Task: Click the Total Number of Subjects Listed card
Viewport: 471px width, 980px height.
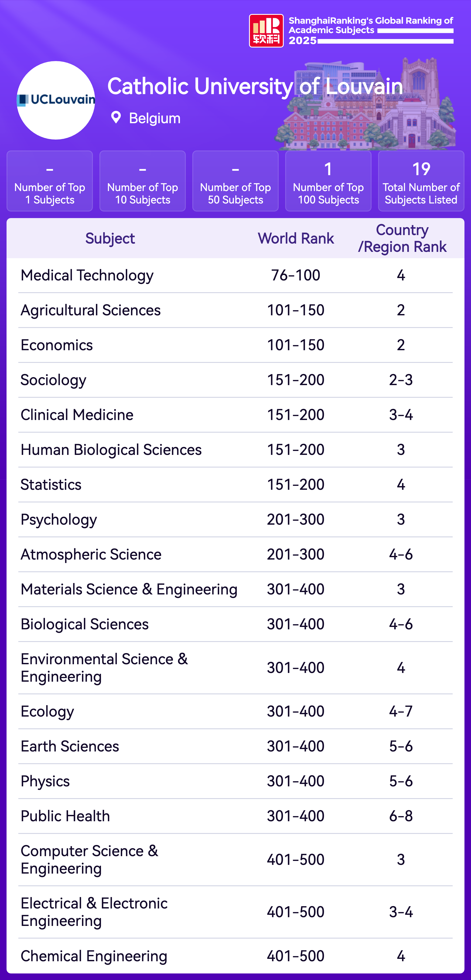Action: [421, 181]
